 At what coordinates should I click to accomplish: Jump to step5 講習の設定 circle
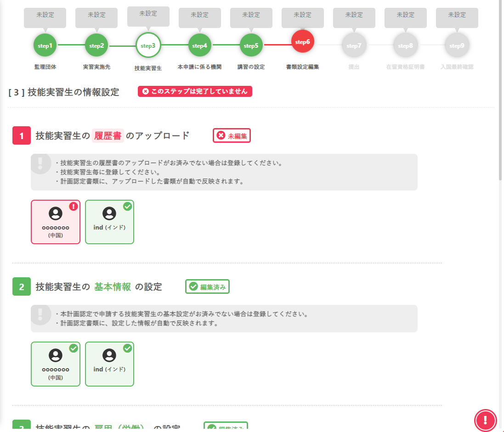point(251,45)
